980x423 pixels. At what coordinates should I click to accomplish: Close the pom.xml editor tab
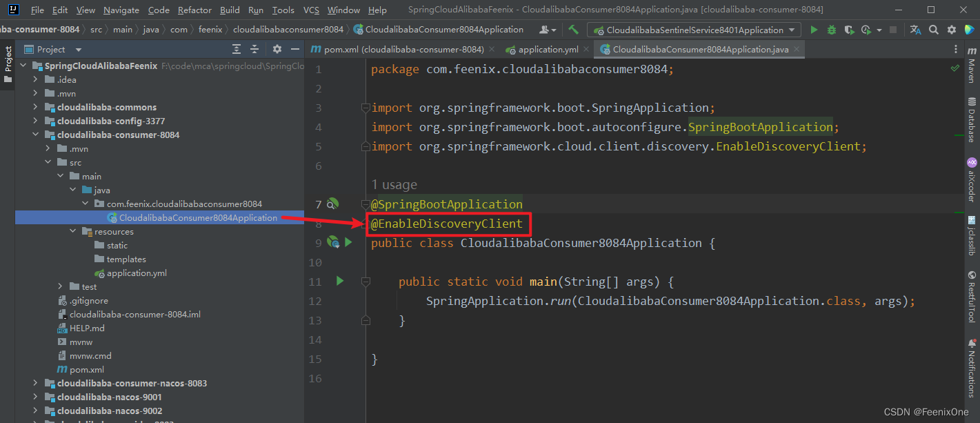pyautogui.click(x=490, y=50)
